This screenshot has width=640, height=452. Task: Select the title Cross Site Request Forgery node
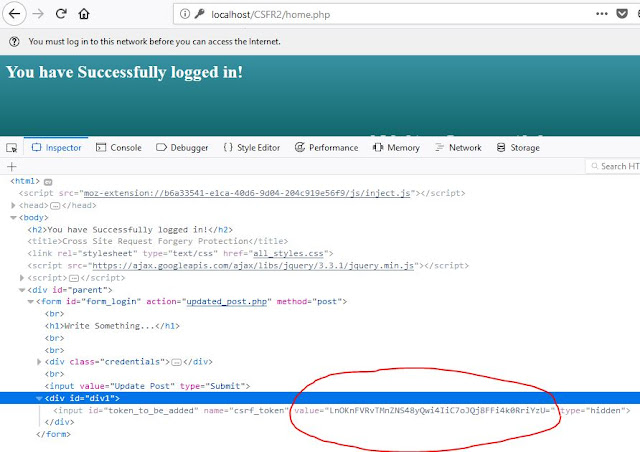point(158,241)
